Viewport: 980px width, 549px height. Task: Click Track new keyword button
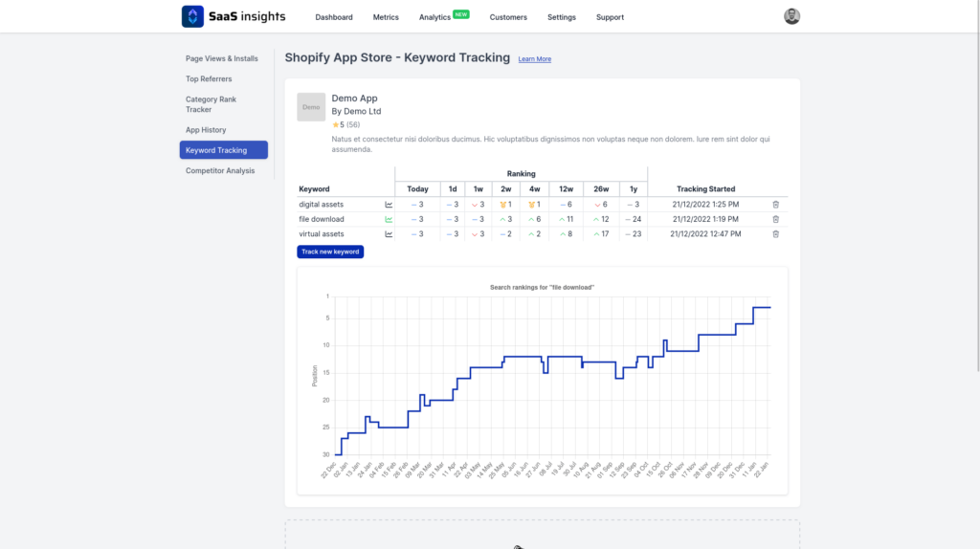(330, 252)
